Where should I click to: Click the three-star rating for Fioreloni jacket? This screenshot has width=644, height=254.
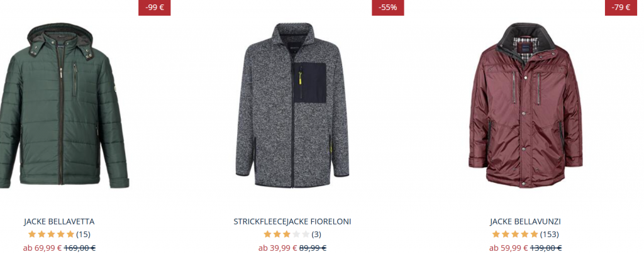286,235
